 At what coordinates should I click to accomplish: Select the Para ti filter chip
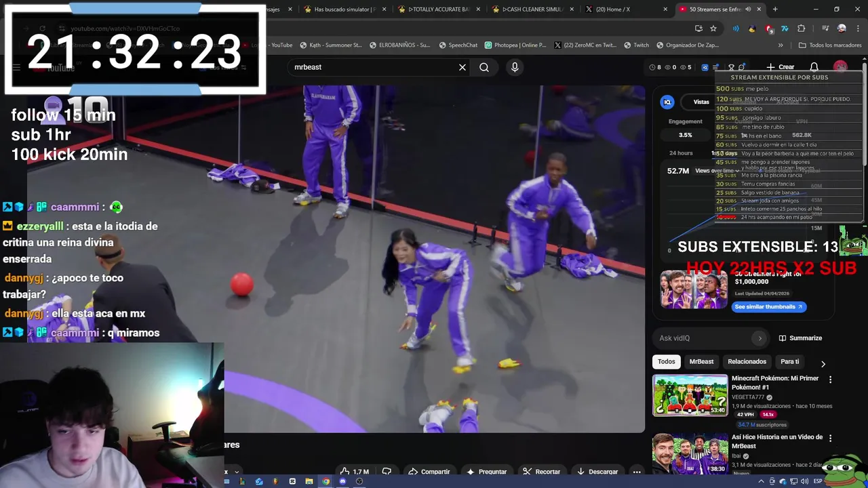pos(789,362)
